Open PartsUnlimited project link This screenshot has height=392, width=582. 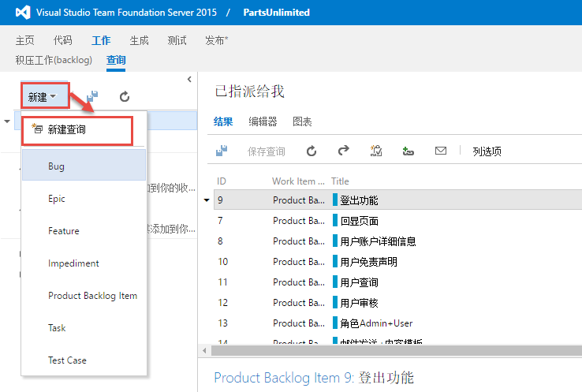pos(276,13)
